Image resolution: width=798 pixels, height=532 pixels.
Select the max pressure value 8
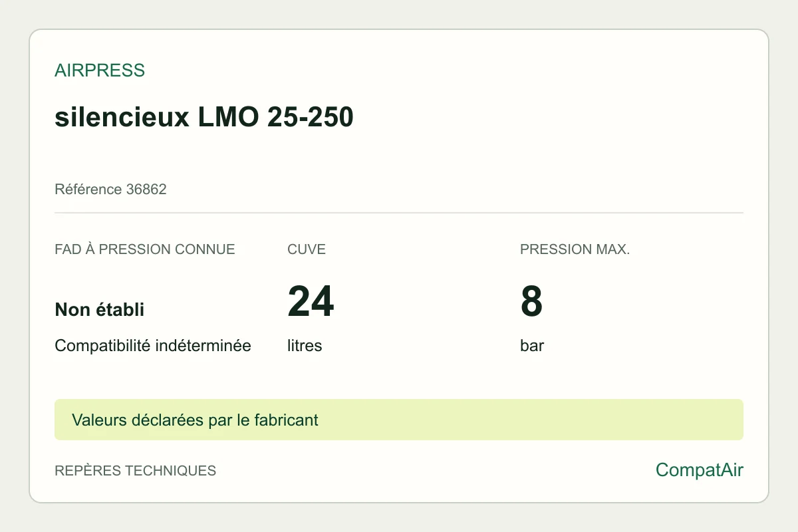531,301
